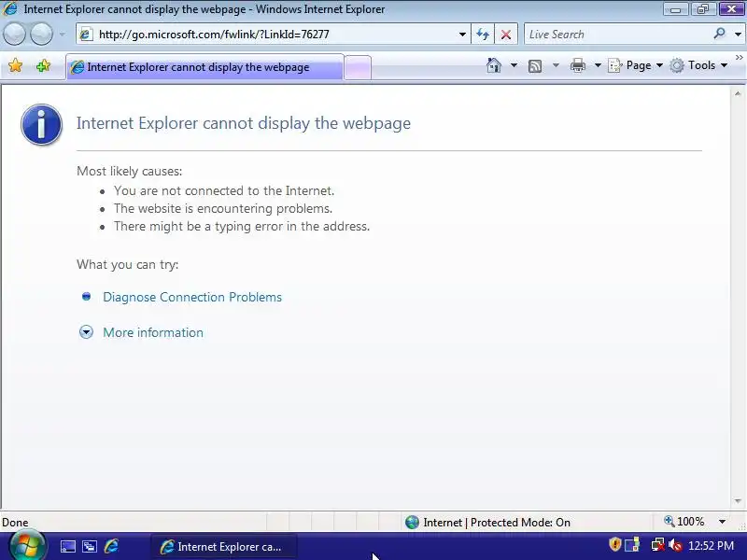This screenshot has width=747, height=560.
Task: Click 'You are not connected to the Internet.' text
Action: pos(224,190)
